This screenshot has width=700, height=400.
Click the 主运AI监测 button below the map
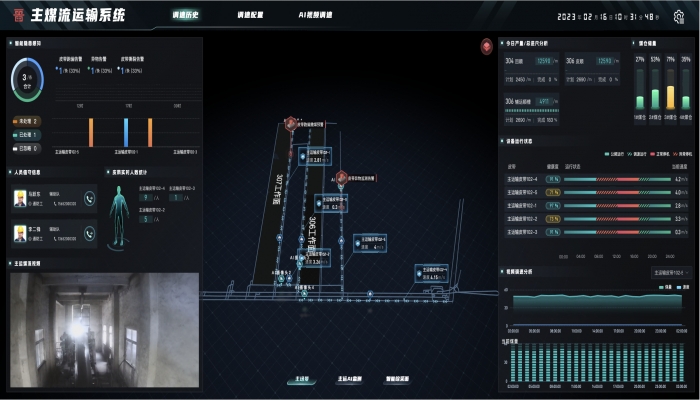click(349, 380)
